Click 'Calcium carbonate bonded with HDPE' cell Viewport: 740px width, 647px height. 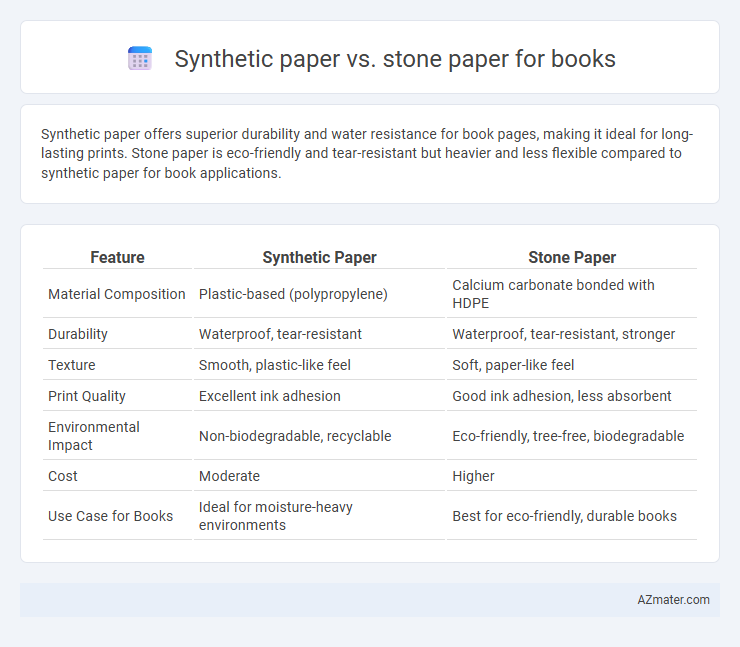click(553, 294)
